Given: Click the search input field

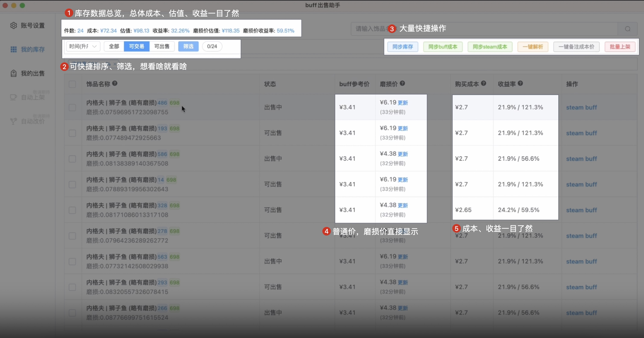Looking at the screenshot, I should tap(484, 29).
